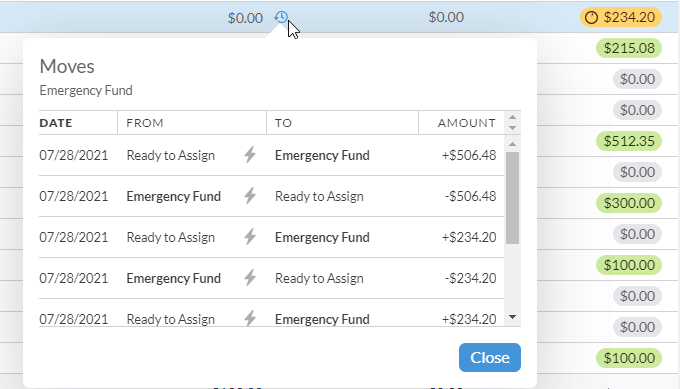Click the green $215.08 available balance
680x389 pixels.
tap(629, 48)
